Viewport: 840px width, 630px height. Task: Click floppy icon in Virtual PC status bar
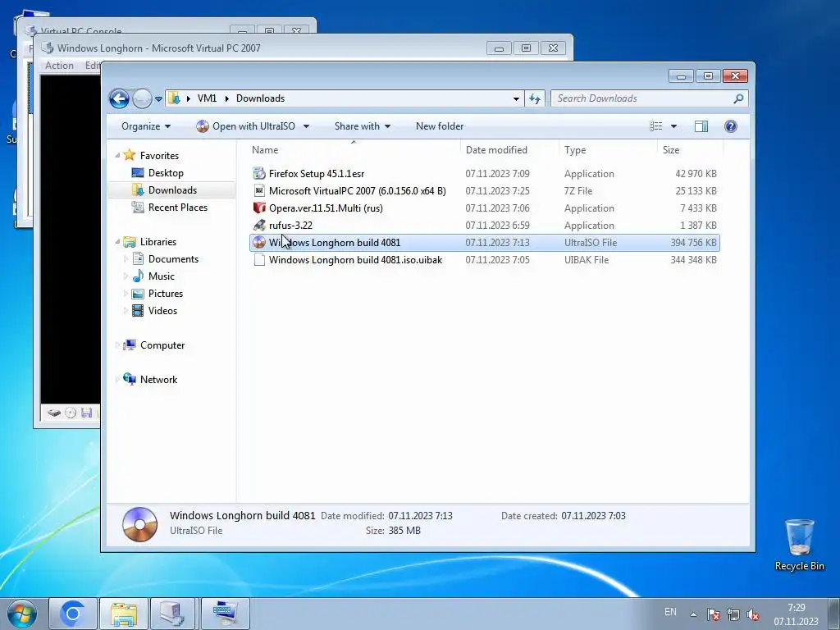(x=87, y=413)
